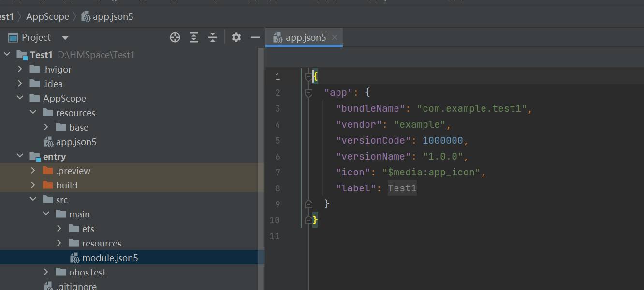Click the "$media:app_icon" icon value
644x290 pixels.
431,172
